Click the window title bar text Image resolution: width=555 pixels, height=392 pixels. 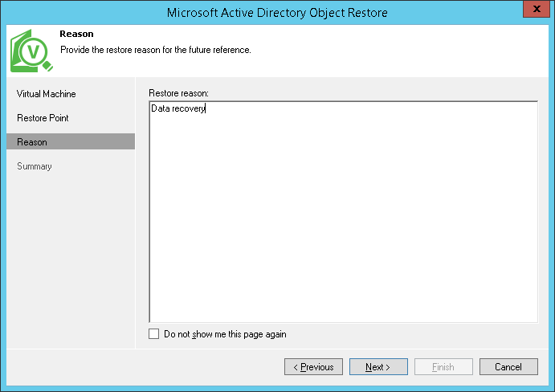[277, 12]
